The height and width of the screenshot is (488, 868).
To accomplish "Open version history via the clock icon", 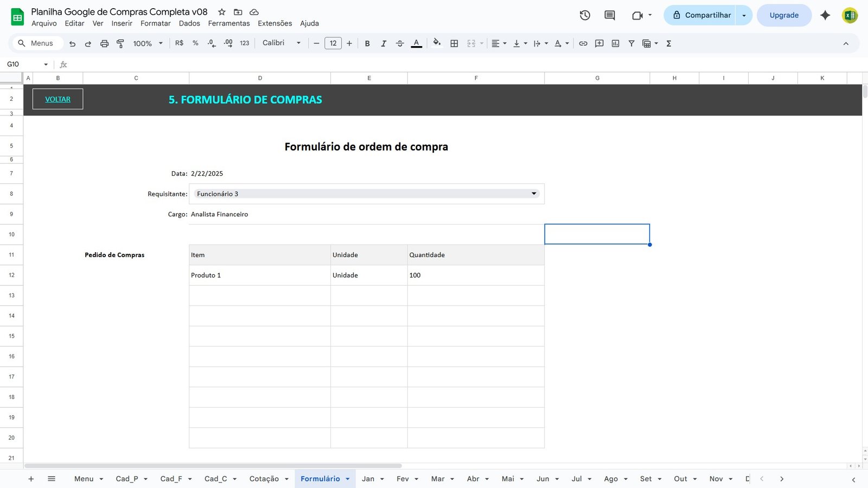I will [585, 15].
